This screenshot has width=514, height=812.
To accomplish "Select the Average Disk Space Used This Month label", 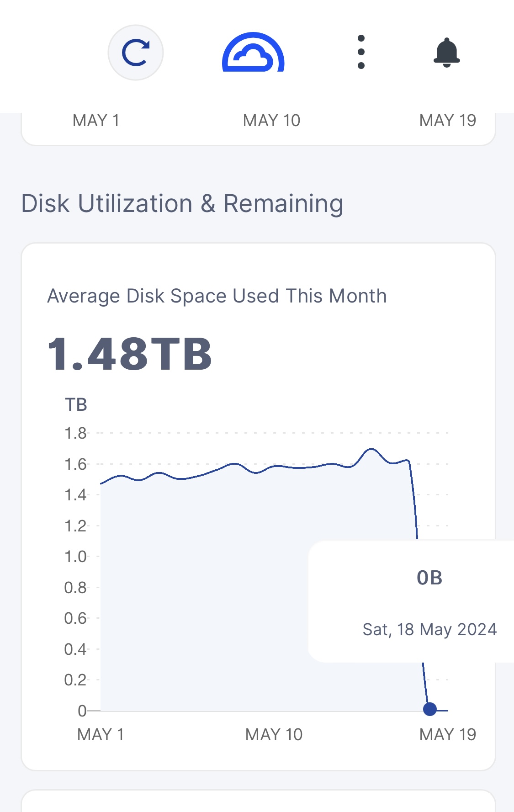I will coord(217,296).
